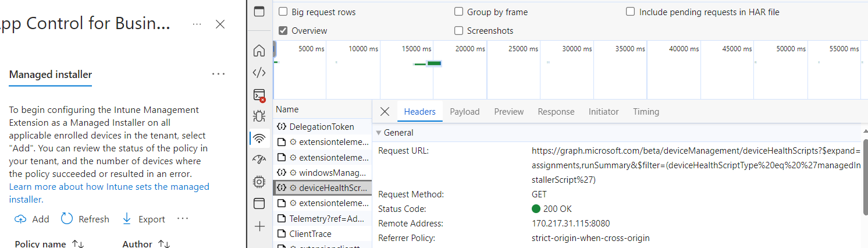Click the Export button label

tap(152, 219)
